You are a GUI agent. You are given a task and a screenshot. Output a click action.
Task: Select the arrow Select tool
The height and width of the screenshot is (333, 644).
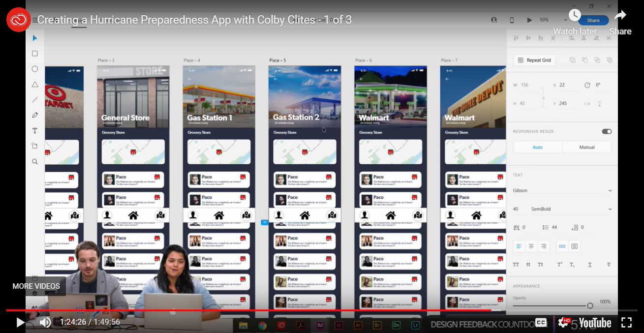[x=35, y=38]
